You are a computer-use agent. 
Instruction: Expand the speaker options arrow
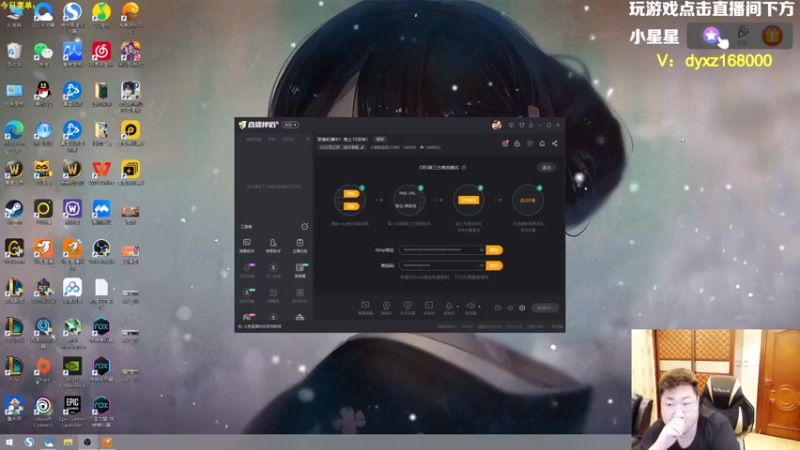click(x=479, y=307)
